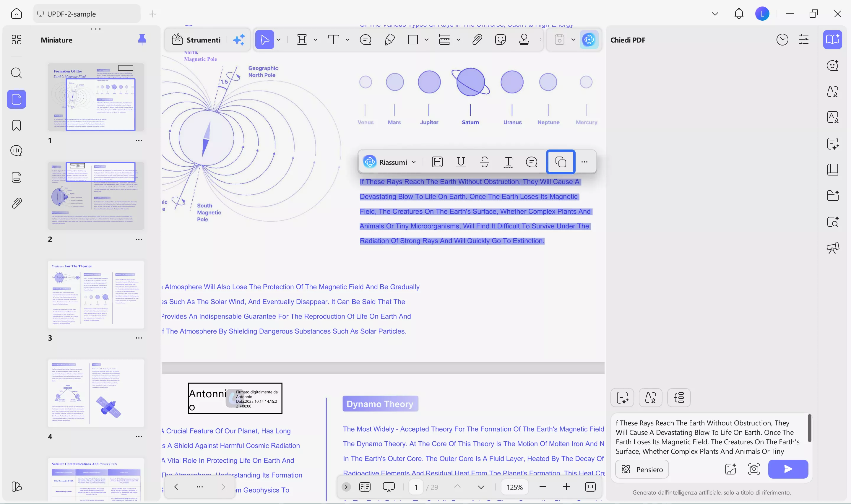The image size is (851, 504).
Task: Select the Highlighter pen annotation tool
Action: pos(389,39)
